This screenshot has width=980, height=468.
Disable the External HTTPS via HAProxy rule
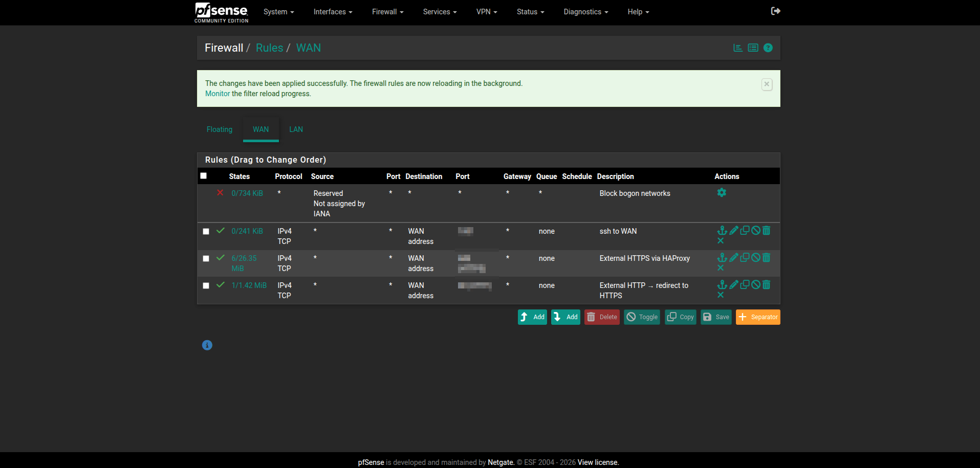coord(756,258)
